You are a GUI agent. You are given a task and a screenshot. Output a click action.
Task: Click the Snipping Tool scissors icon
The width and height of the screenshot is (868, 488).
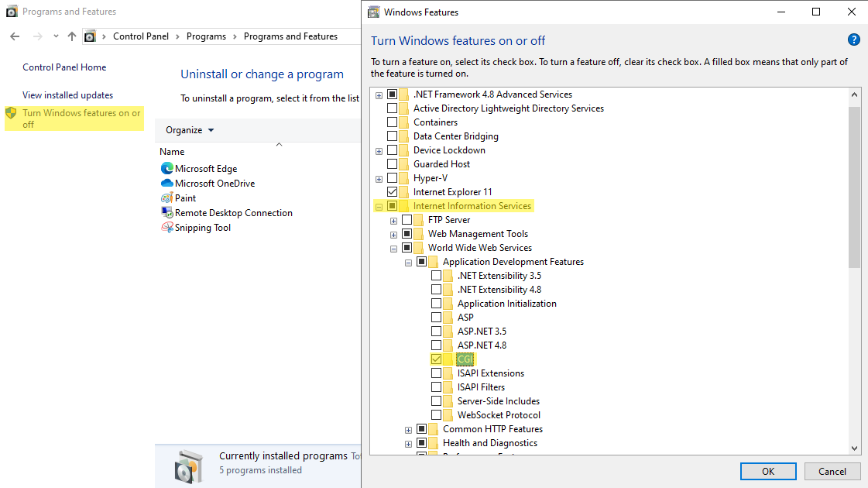pos(166,227)
